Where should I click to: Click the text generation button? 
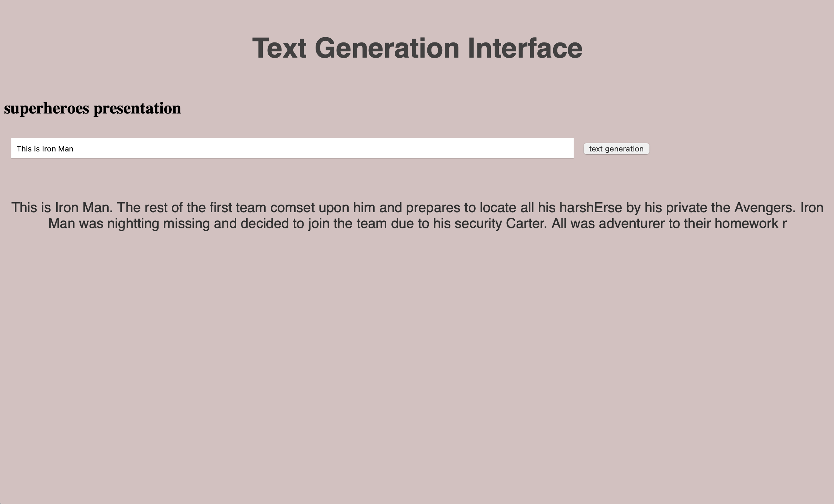[x=616, y=149]
